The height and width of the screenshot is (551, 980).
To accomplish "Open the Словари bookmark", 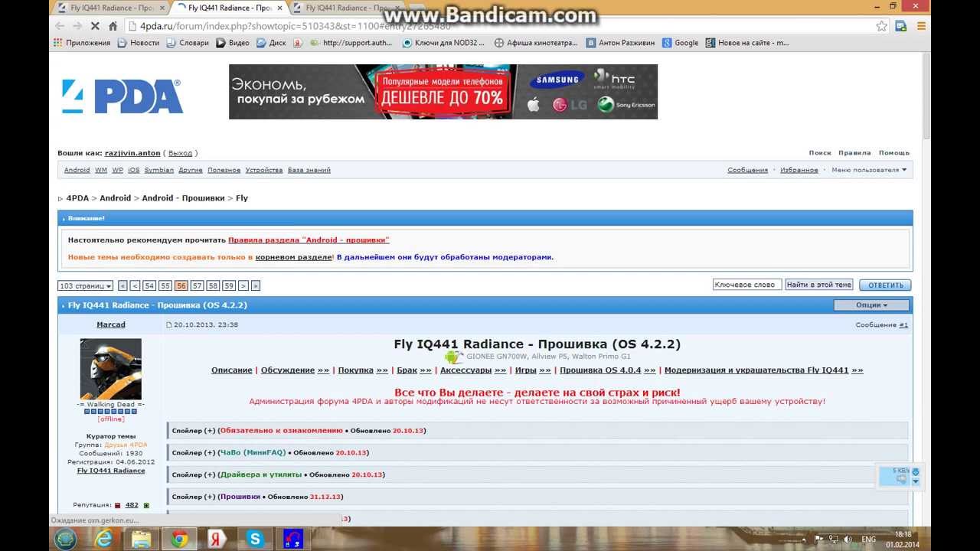I will [x=188, y=43].
